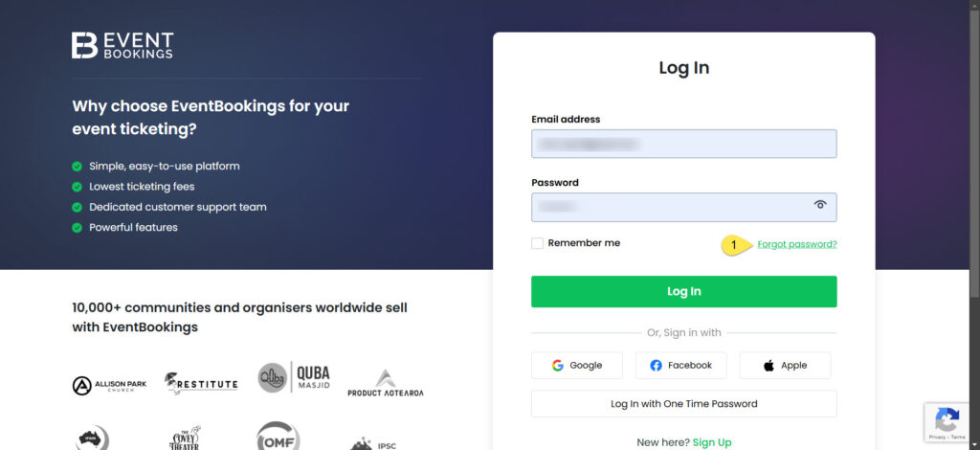Image resolution: width=980 pixels, height=450 pixels.
Task: Click the Product Aotearoa logo
Action: coord(386,383)
